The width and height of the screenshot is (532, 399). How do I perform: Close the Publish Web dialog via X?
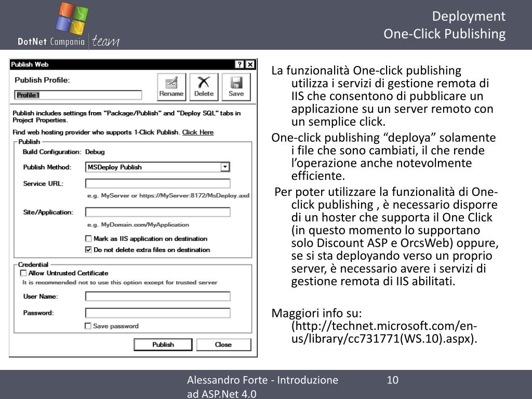[250, 64]
